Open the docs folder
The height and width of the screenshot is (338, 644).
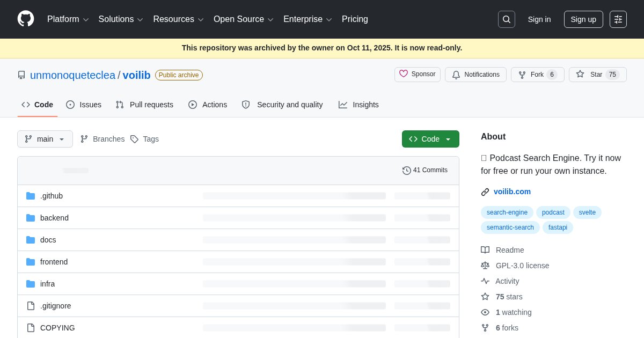click(x=48, y=240)
